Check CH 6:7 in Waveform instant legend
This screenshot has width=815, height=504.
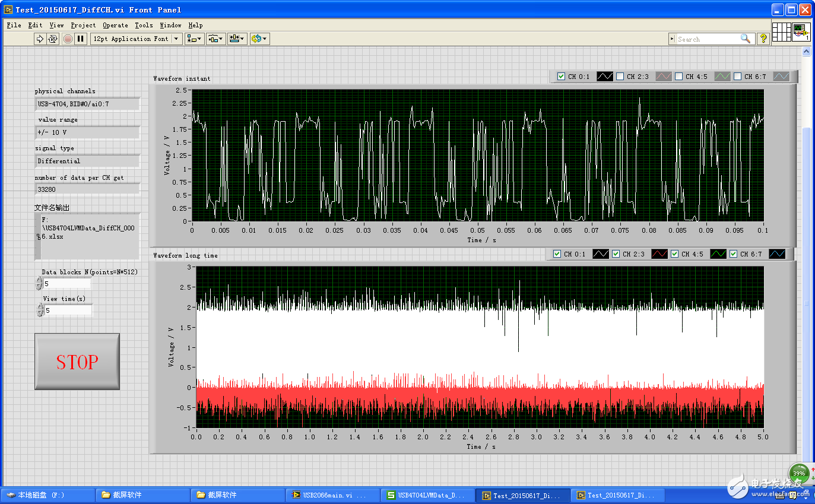point(737,77)
